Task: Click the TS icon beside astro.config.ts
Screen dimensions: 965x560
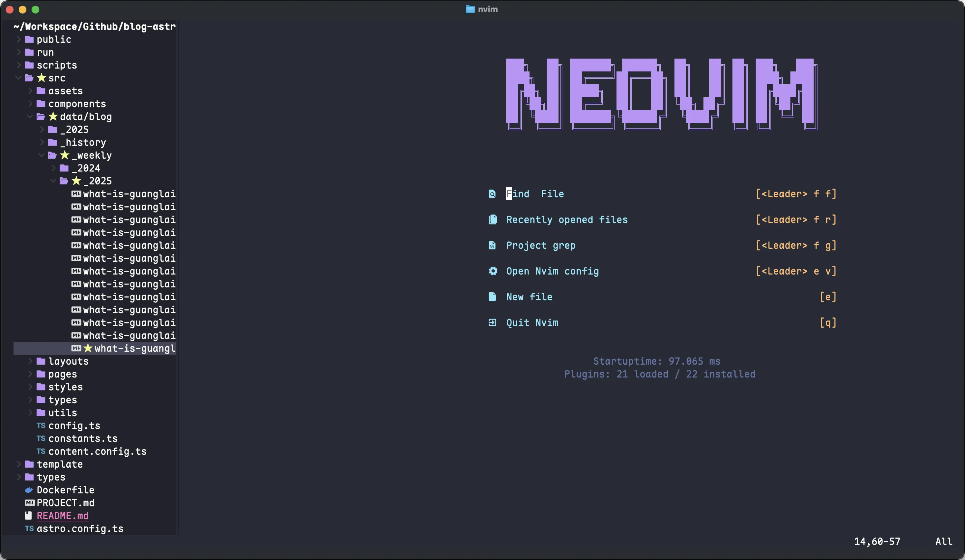Action: [x=29, y=529]
